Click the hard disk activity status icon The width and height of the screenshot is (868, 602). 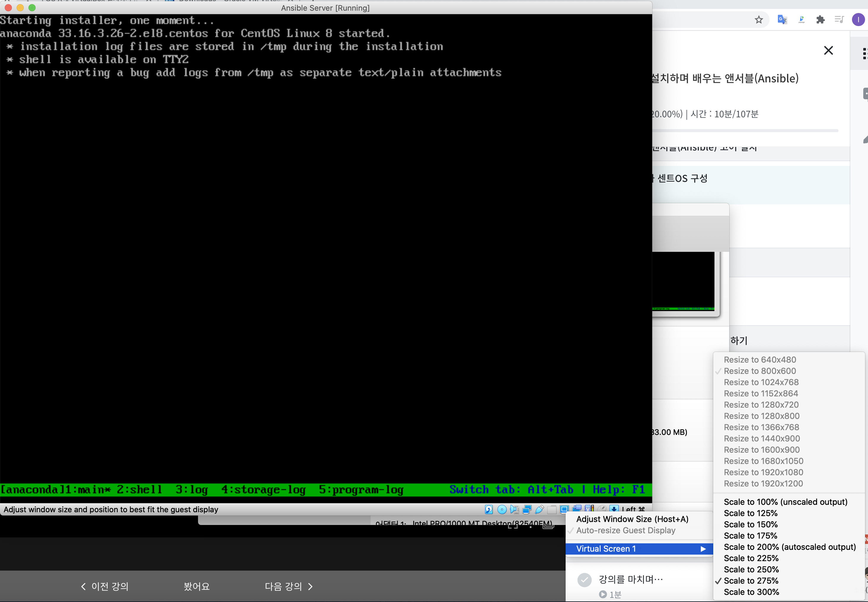[489, 510]
